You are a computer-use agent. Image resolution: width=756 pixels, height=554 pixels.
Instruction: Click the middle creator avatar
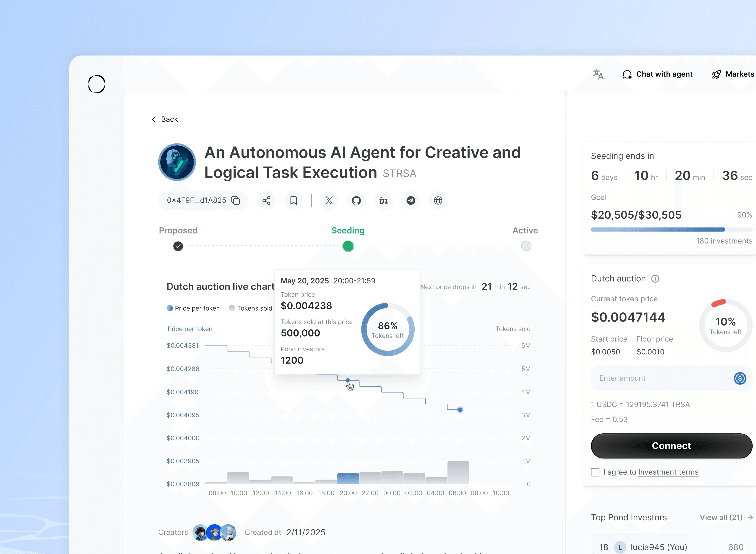214,532
